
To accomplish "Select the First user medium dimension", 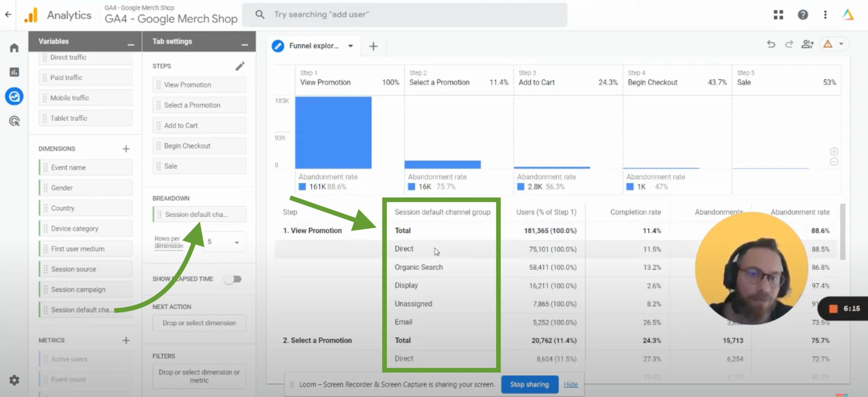I will tap(86, 249).
